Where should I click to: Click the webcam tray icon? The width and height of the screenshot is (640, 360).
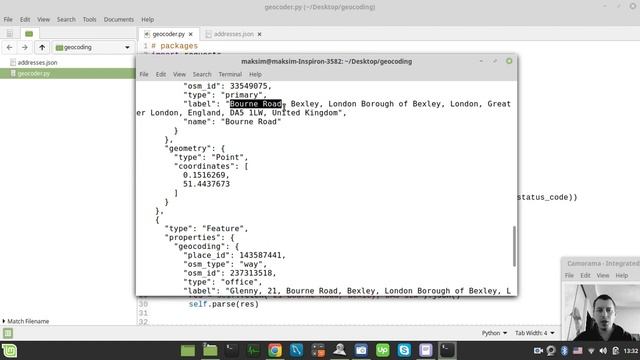coord(551,351)
